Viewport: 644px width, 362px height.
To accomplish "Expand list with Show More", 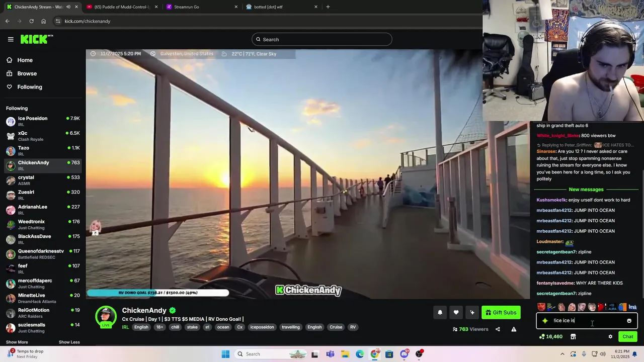I will pos(17,342).
